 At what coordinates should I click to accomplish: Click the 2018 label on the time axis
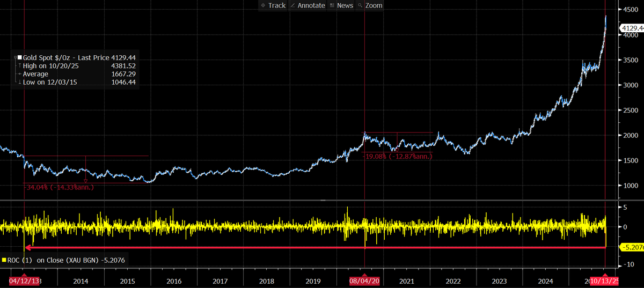[267, 281]
